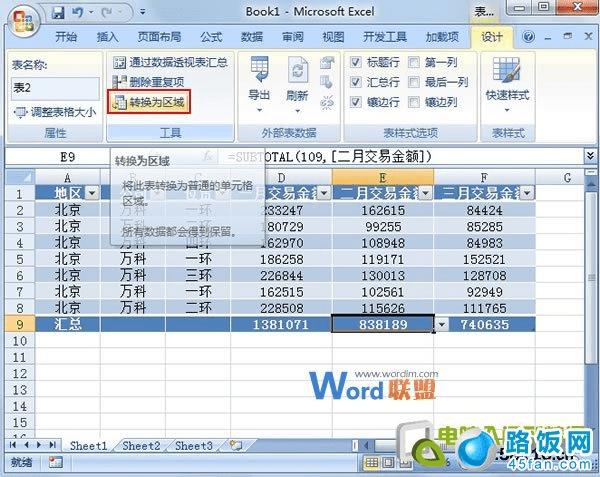The width and height of the screenshot is (600, 477).
Task: Select column E header
Action: tap(383, 177)
